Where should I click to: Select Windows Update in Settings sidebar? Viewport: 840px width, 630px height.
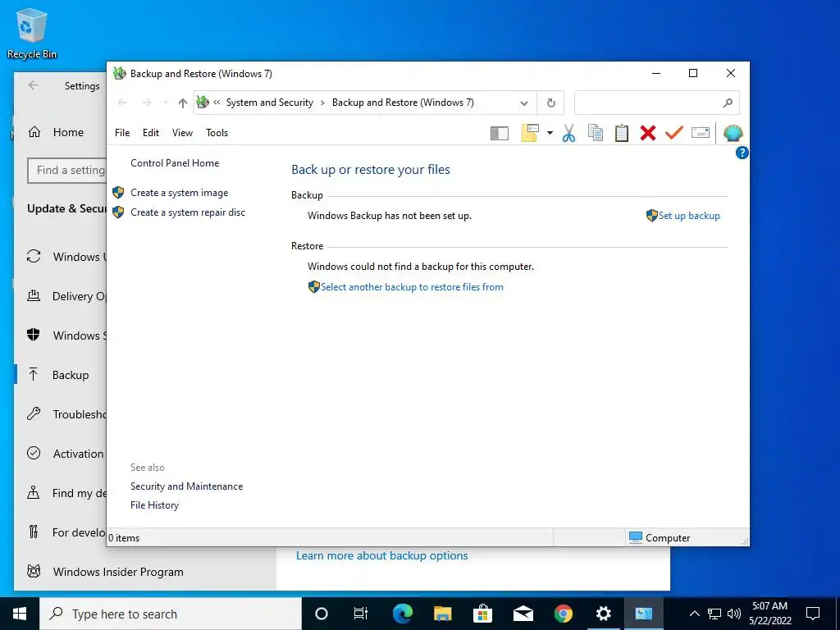[x=61, y=257]
